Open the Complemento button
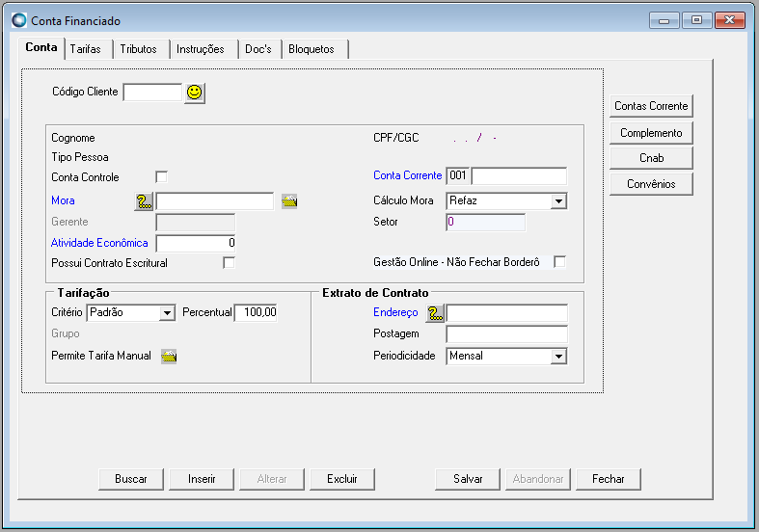 coord(651,133)
